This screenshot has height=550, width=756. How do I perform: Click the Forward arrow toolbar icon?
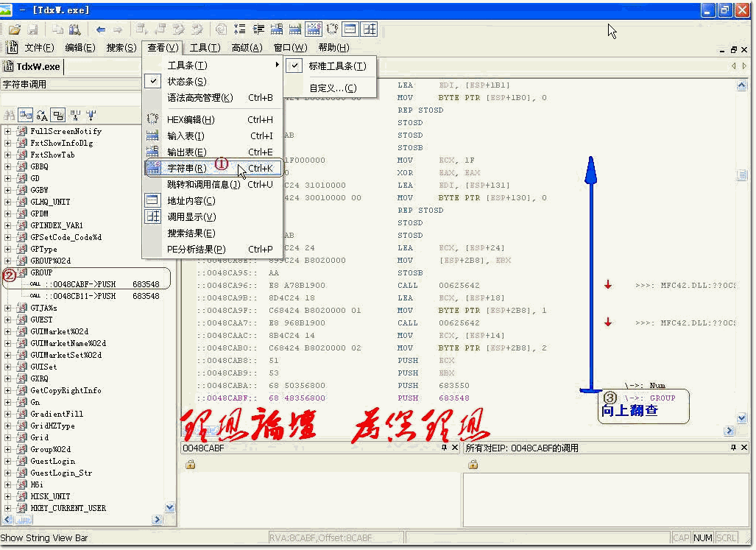pos(118,29)
